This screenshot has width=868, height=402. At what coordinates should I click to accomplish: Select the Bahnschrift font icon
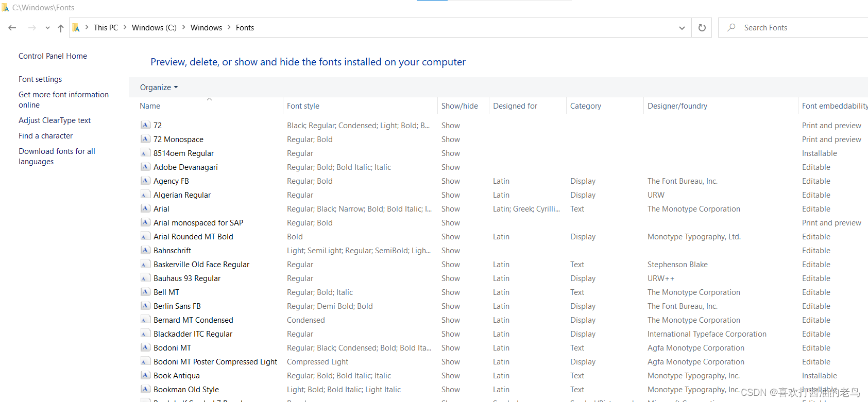(145, 250)
